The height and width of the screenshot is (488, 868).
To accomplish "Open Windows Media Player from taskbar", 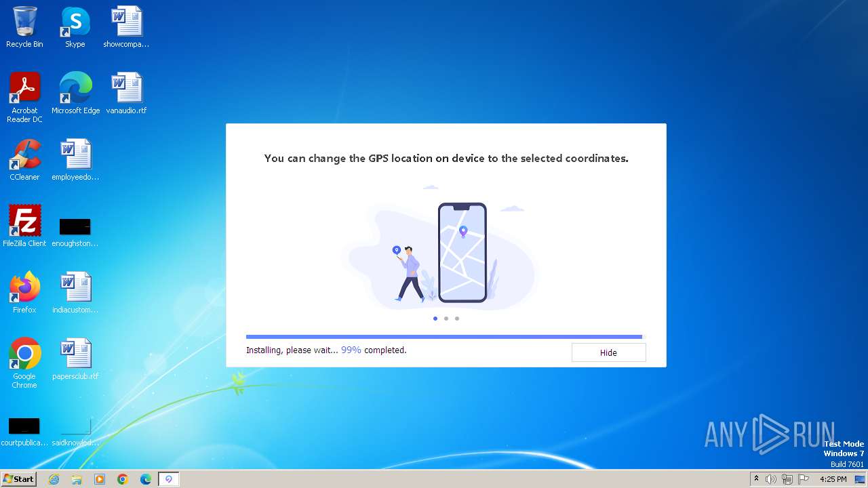I will point(100,479).
